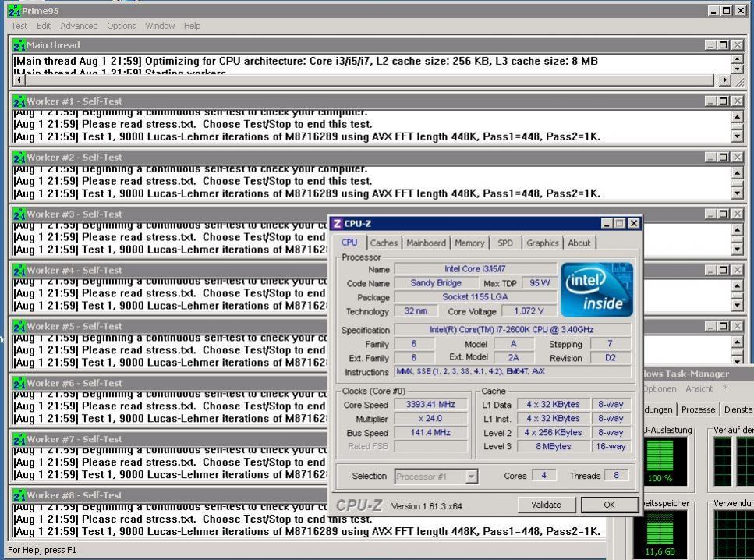The width and height of the screenshot is (754, 560).
Task: Switch to the Memory tab in CPU-Z
Action: click(469, 243)
